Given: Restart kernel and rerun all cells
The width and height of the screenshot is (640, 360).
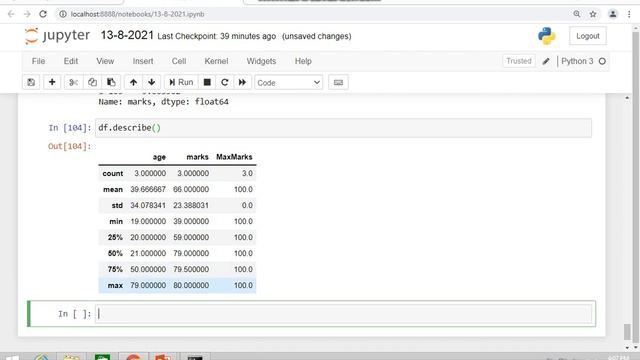Looking at the screenshot, I should click(x=242, y=82).
